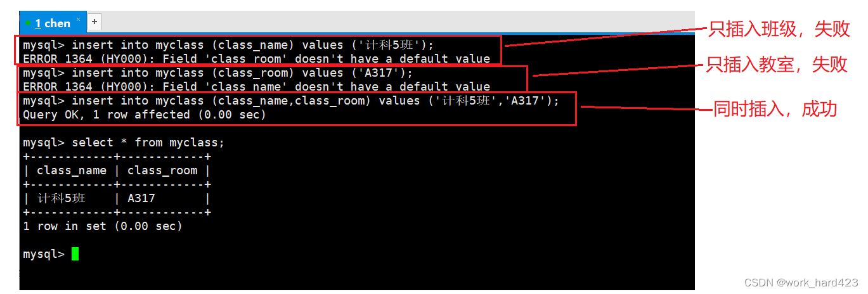Click the error about 'class_name' default value
Image resolution: width=868 pixels, height=294 pixels.
(256, 87)
